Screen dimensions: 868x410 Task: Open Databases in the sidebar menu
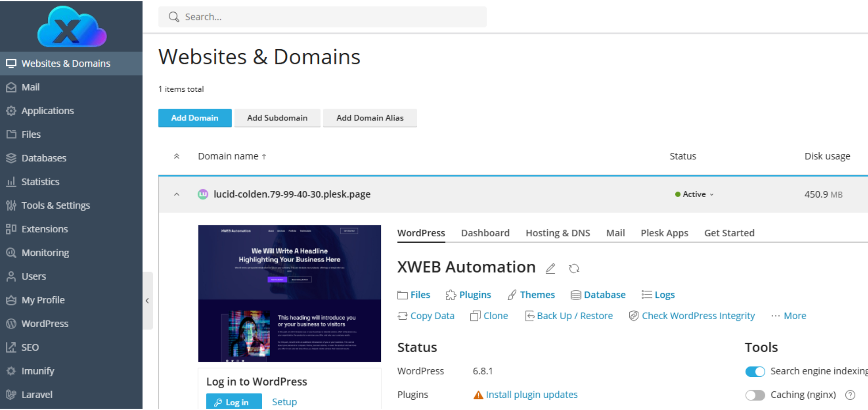click(44, 158)
